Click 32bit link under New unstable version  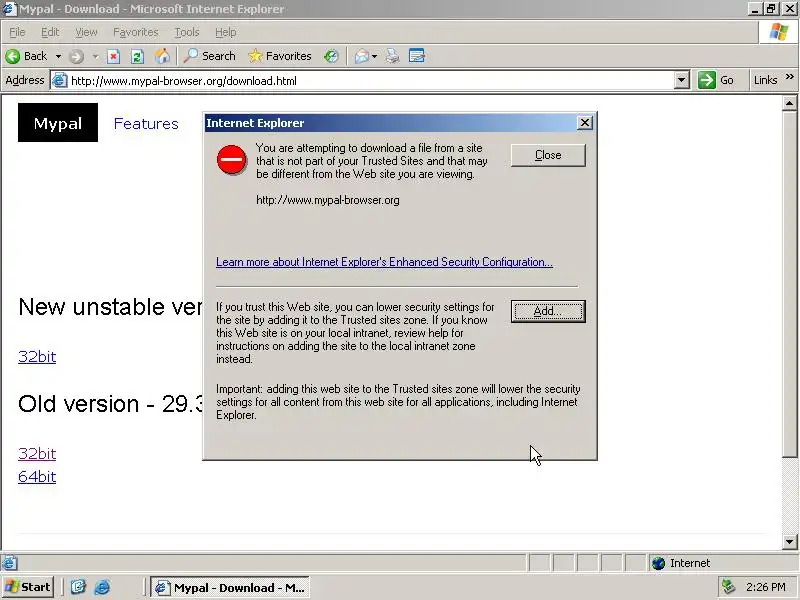click(37, 357)
